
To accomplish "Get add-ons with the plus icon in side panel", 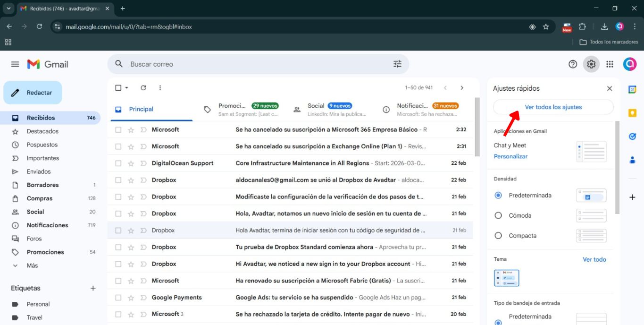I will point(632,197).
